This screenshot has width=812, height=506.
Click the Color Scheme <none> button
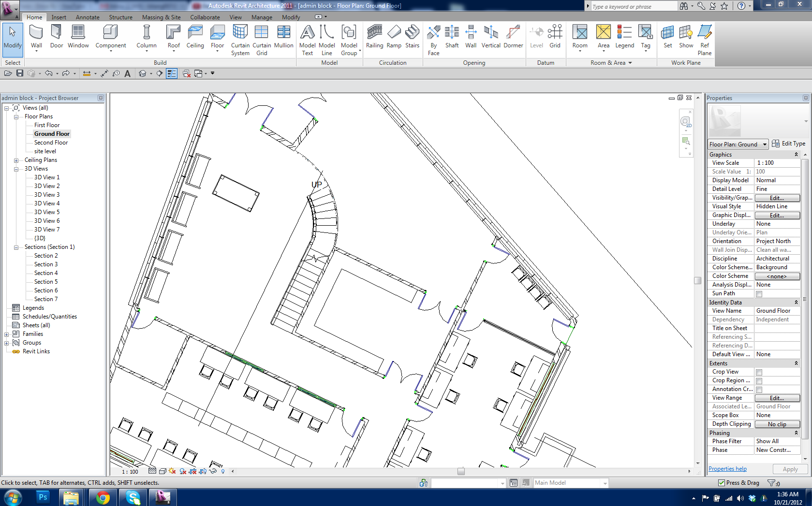tap(777, 276)
